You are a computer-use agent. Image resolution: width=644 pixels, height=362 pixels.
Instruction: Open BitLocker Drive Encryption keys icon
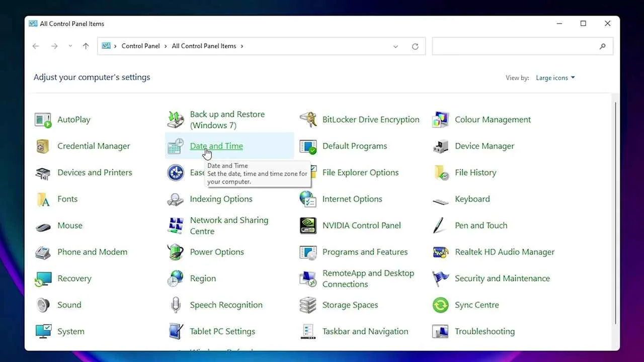308,120
